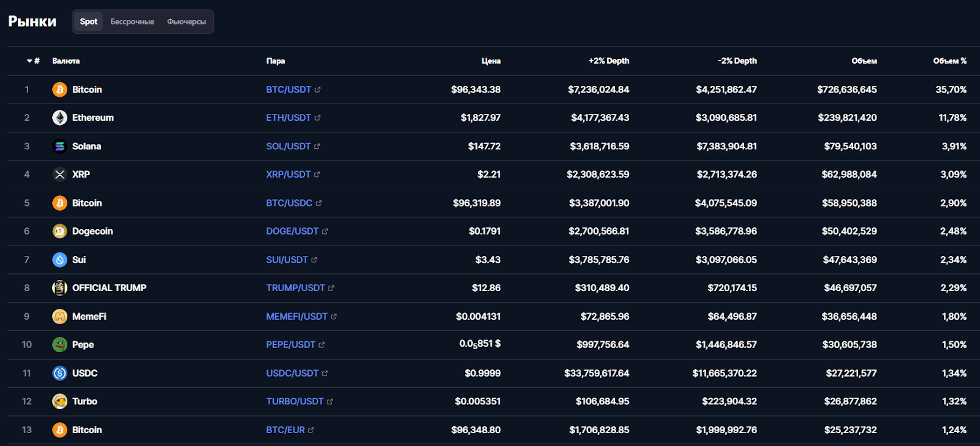Screen dimensions: 980x446
Task: Sort by the Валюта column header
Action: coord(66,61)
